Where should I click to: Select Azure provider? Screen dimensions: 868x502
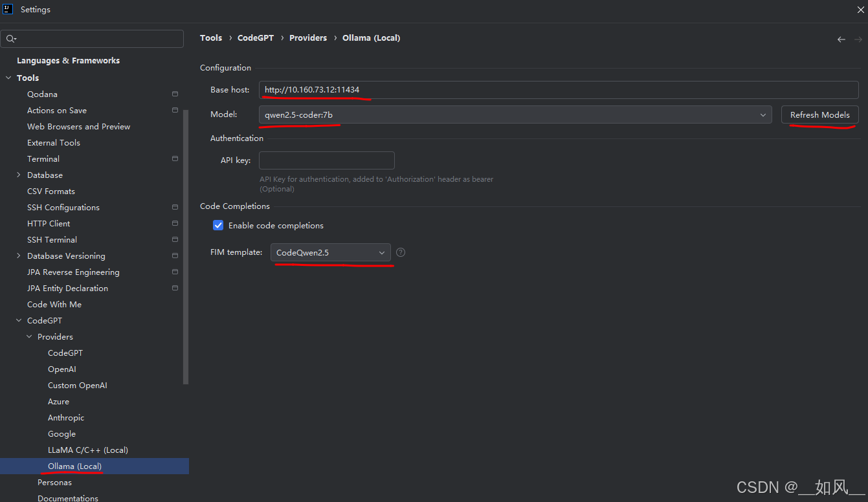pos(58,401)
